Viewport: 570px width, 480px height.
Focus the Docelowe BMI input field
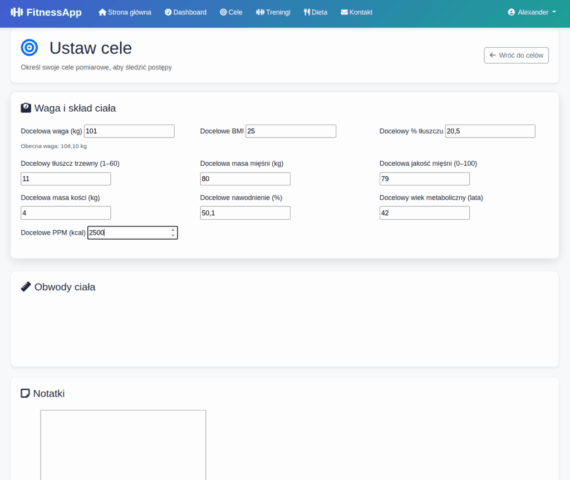(x=291, y=131)
